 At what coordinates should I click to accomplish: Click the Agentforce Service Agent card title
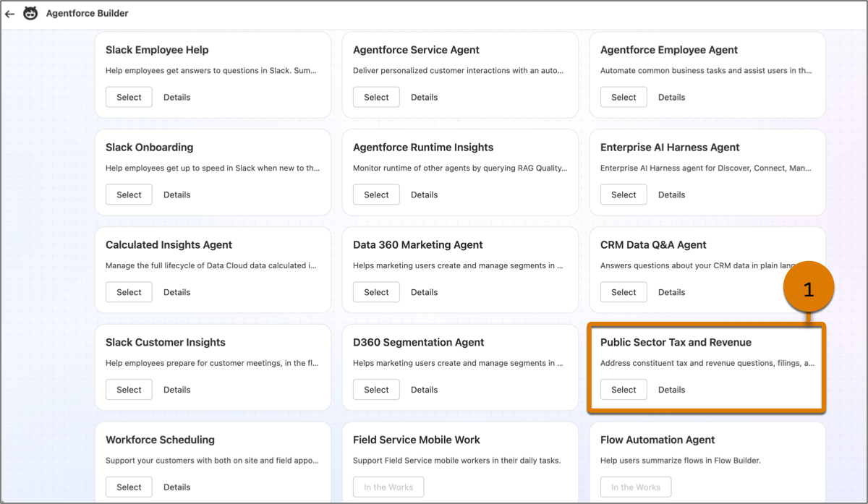click(416, 50)
